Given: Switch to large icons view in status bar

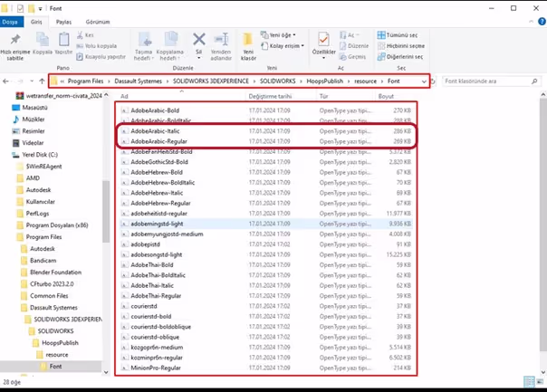Looking at the screenshot, I should pos(541,382).
